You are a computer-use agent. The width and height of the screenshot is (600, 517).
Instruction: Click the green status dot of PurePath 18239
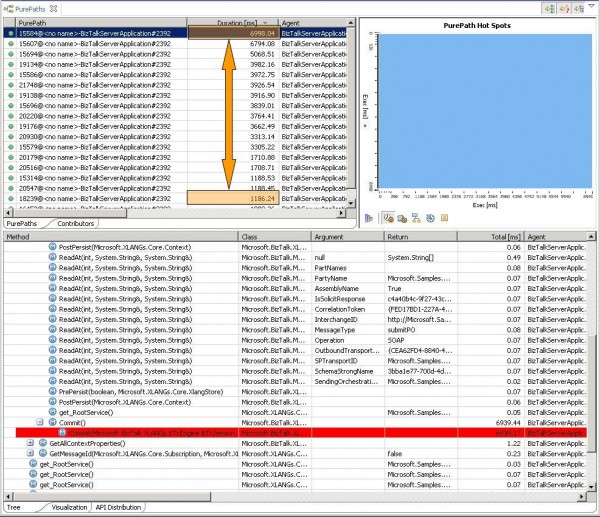pos(11,199)
